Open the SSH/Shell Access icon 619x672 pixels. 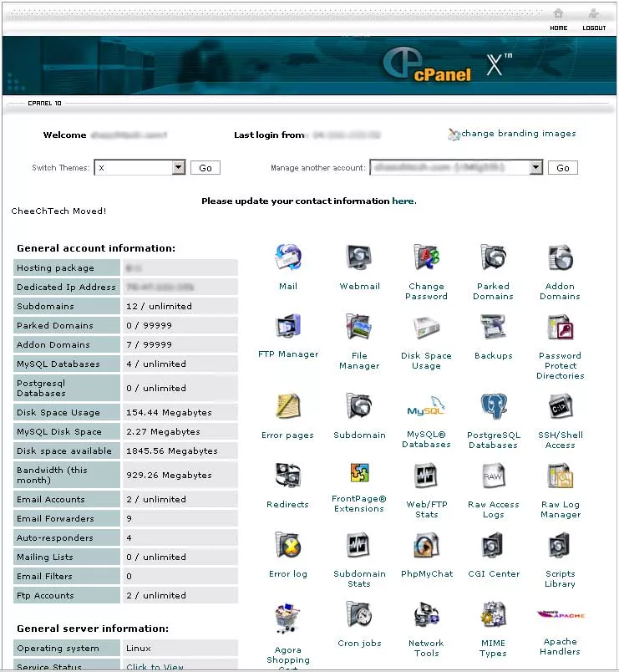(x=560, y=408)
